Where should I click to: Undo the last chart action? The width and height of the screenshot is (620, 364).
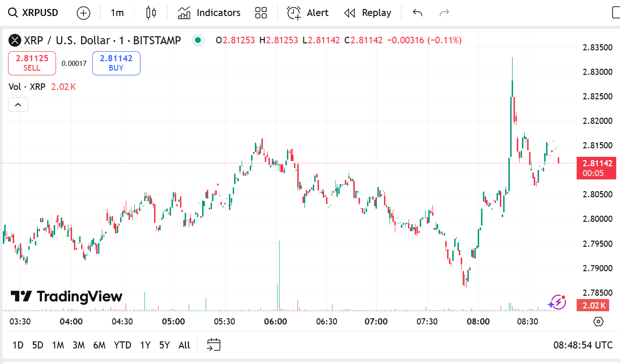coord(417,13)
